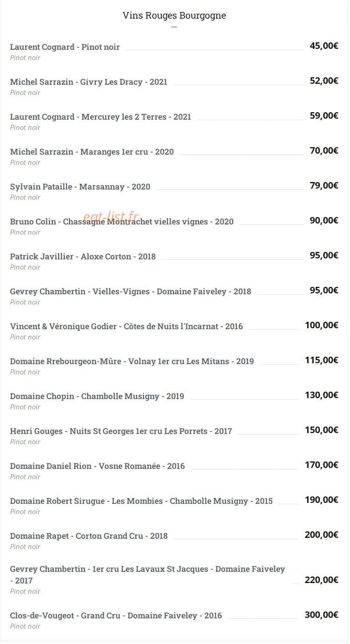Select Michel Sarrazin Givry Les Dracy 2021
Image resolution: width=350 pixels, height=644 pixels.
point(89,82)
